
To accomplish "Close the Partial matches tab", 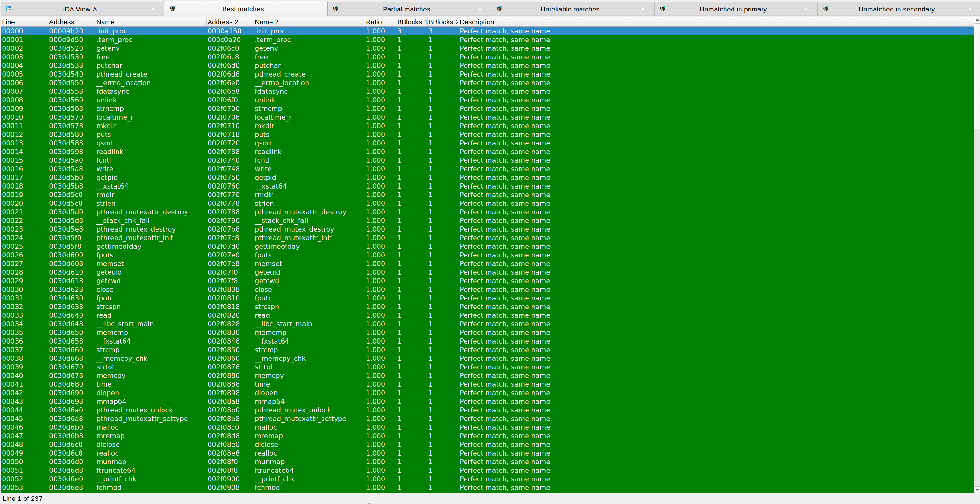I will coord(479,9).
